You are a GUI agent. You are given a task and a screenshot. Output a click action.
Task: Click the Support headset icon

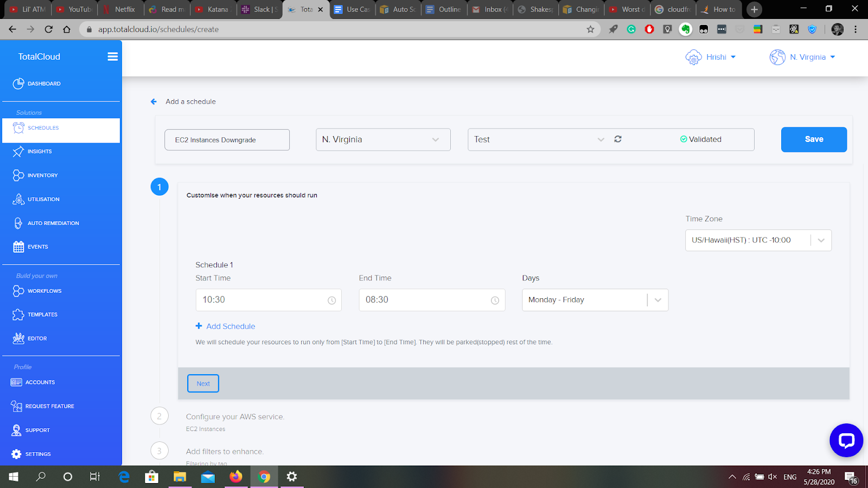point(16,430)
